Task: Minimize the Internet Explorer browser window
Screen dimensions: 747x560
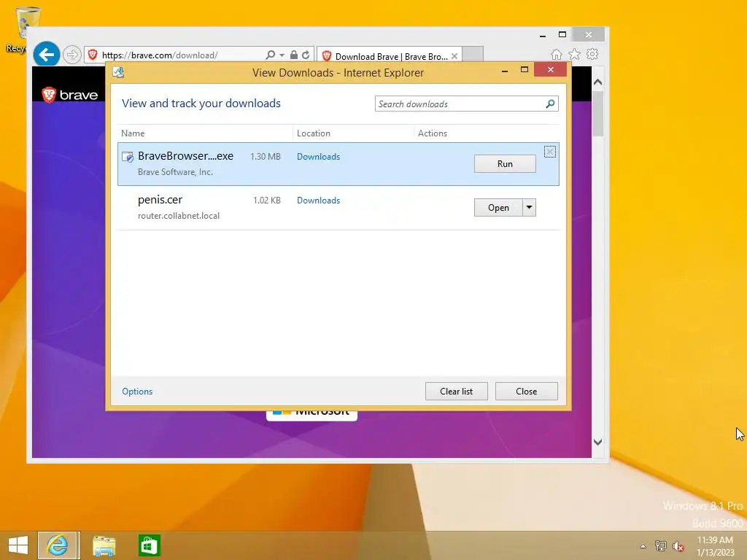Action: tap(542, 35)
